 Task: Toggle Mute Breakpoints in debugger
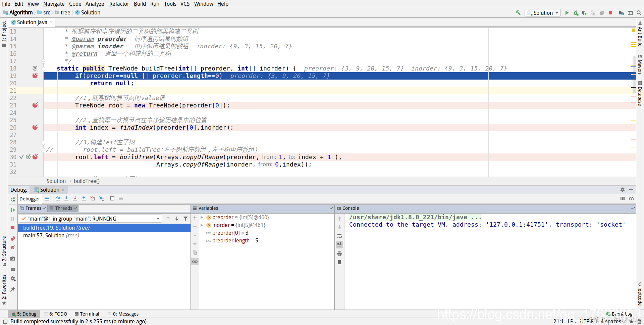pyautogui.click(x=13, y=247)
